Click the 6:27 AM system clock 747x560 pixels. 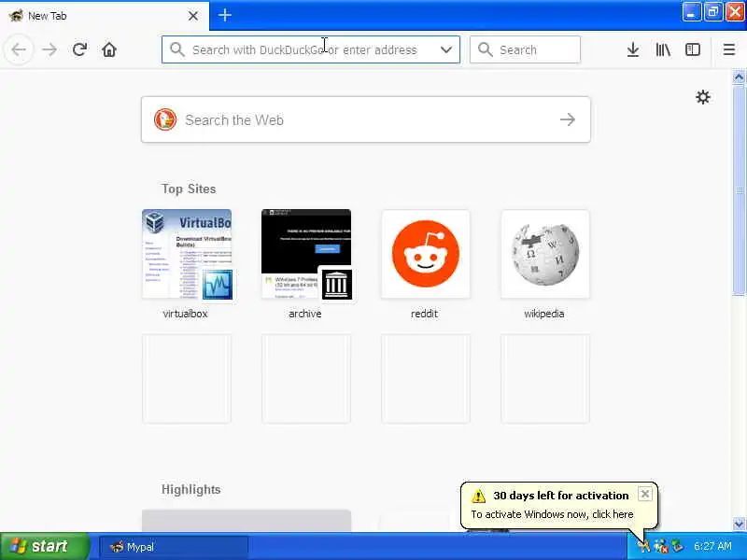coord(712,546)
